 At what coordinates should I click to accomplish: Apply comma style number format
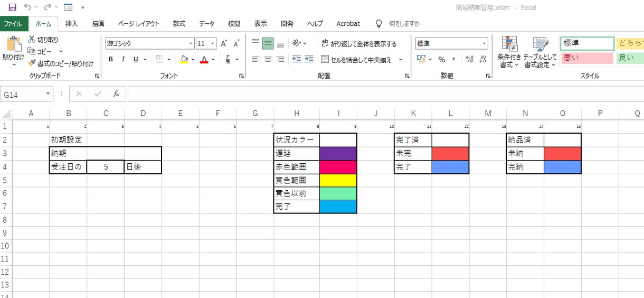click(453, 59)
